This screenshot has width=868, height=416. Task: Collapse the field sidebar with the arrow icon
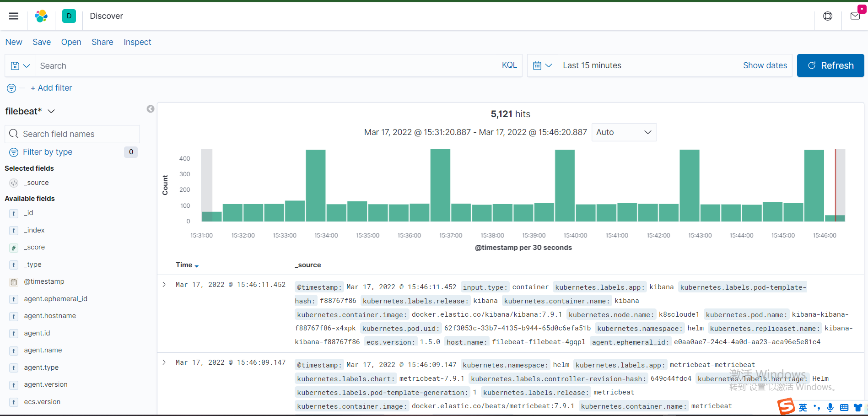[151, 109]
